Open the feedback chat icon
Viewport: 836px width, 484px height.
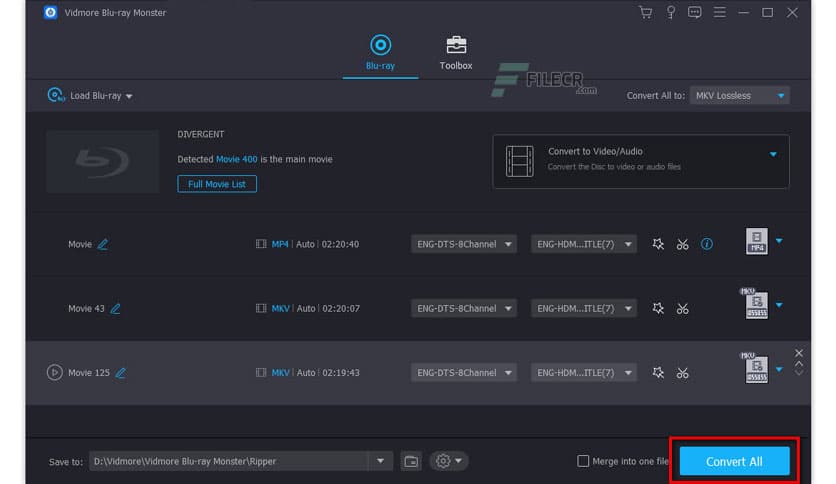coord(694,12)
